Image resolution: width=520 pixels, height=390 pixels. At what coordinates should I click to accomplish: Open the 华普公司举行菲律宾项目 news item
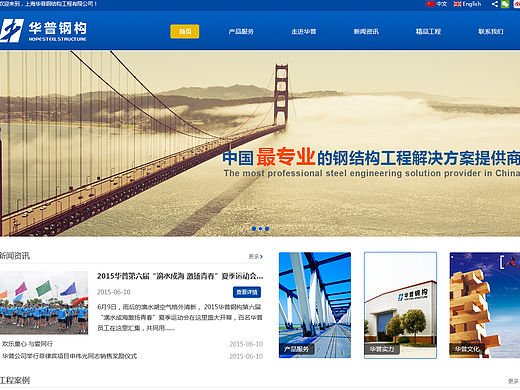[x=69, y=356]
